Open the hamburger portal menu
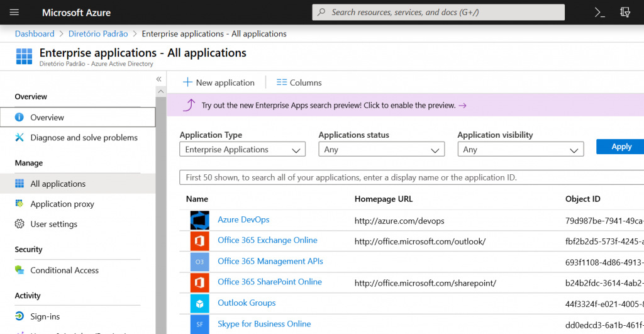The width and height of the screenshot is (644, 334). coord(14,13)
